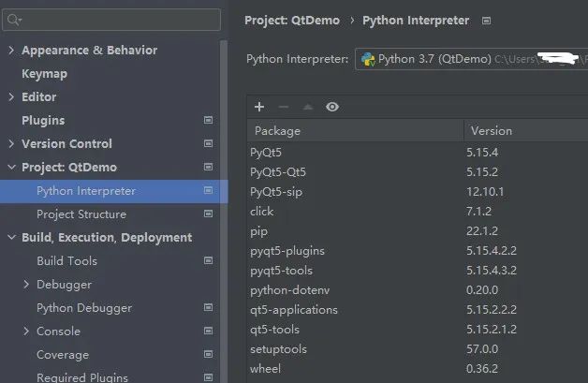Screen dimensions: 588x383
Task: Expand the Appearance & Behavior section
Action: pos(11,51)
